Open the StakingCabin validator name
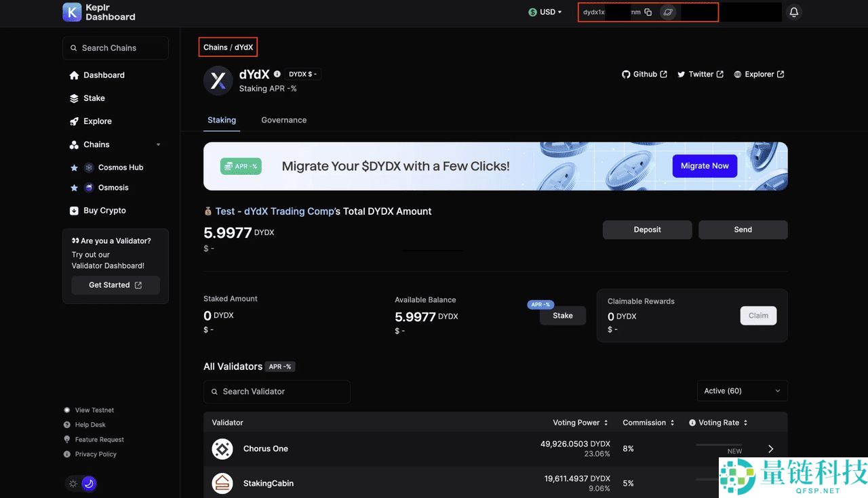This screenshot has width=868, height=498. (269, 484)
